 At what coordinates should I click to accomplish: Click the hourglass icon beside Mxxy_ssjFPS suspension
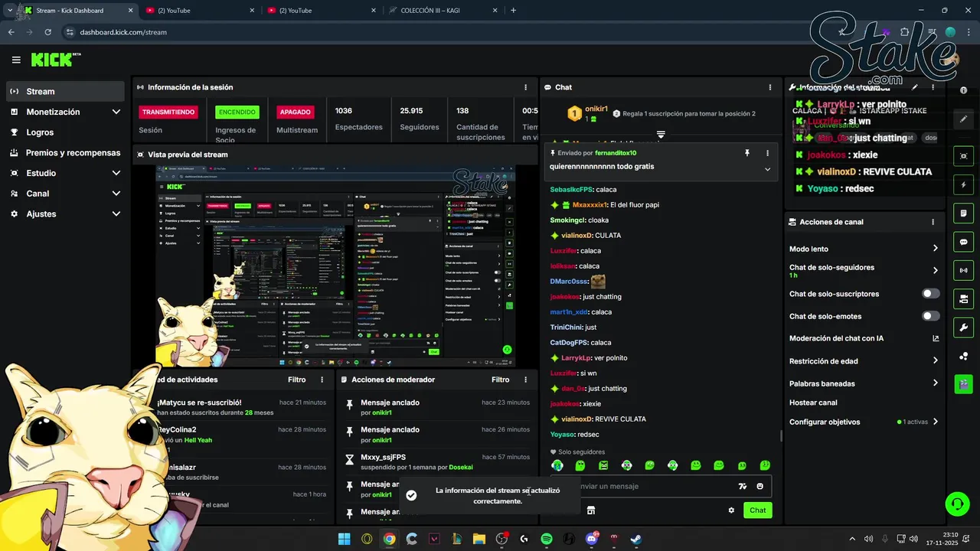(x=350, y=459)
